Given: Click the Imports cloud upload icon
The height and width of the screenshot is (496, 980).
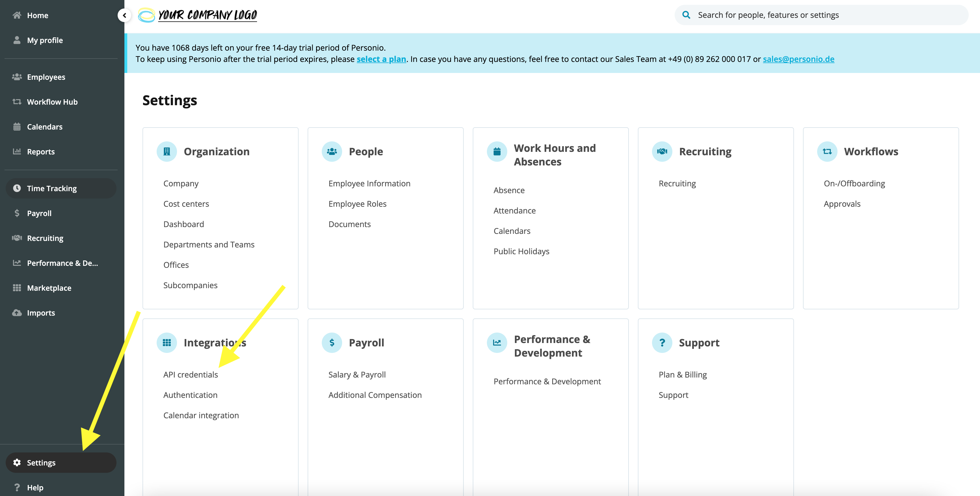Looking at the screenshot, I should 17,313.
